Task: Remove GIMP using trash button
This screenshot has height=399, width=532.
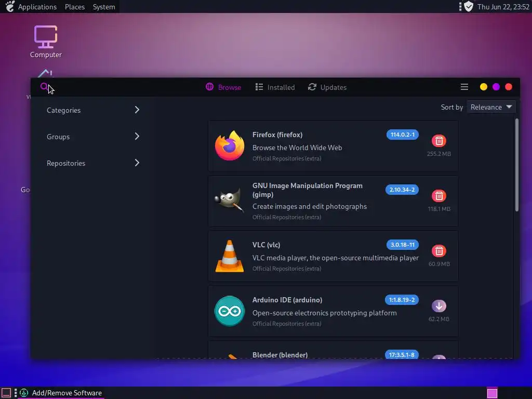Action: tap(438, 196)
